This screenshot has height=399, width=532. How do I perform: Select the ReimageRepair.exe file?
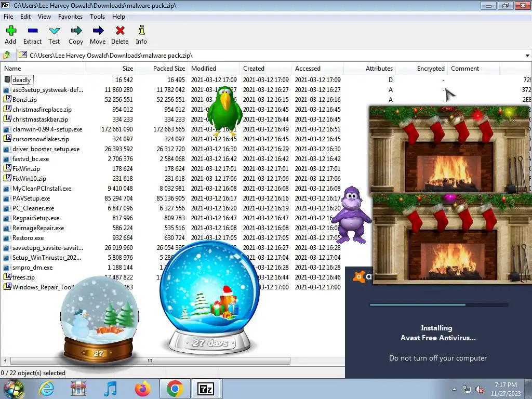coord(38,228)
